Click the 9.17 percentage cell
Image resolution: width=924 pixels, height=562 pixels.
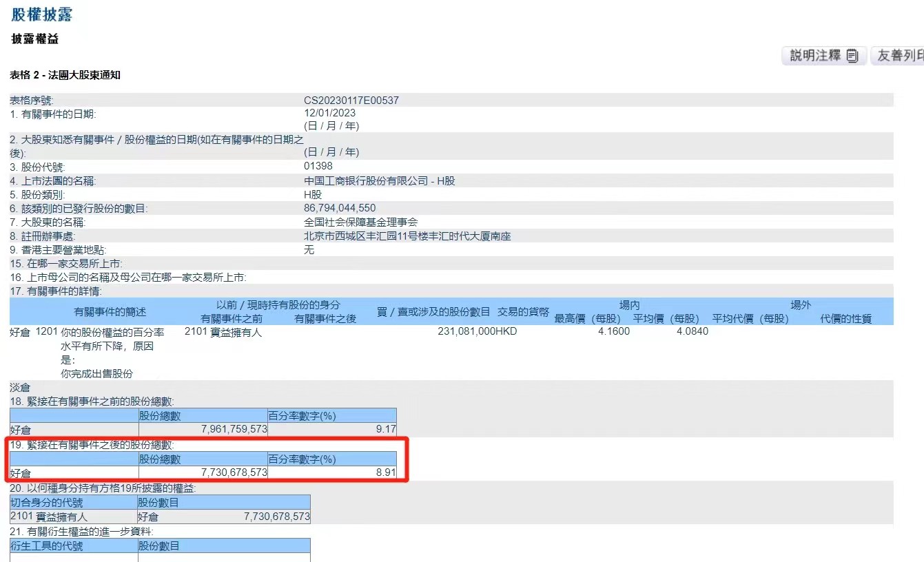[332, 428]
